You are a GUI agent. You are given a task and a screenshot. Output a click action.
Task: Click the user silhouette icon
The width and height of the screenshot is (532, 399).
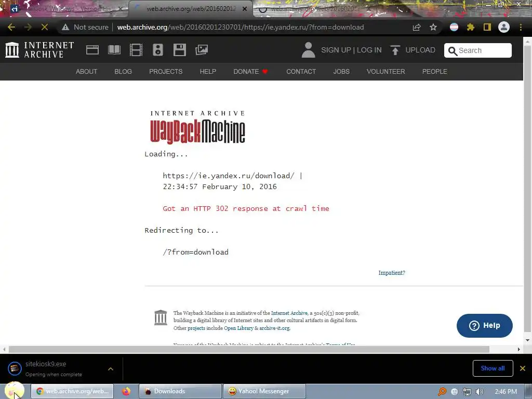tap(308, 50)
